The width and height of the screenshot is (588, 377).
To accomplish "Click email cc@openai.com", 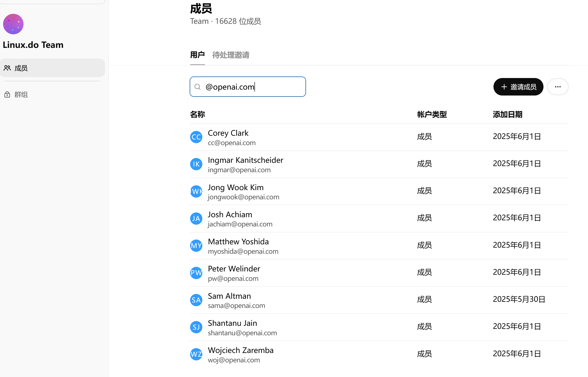I will coord(232,143).
